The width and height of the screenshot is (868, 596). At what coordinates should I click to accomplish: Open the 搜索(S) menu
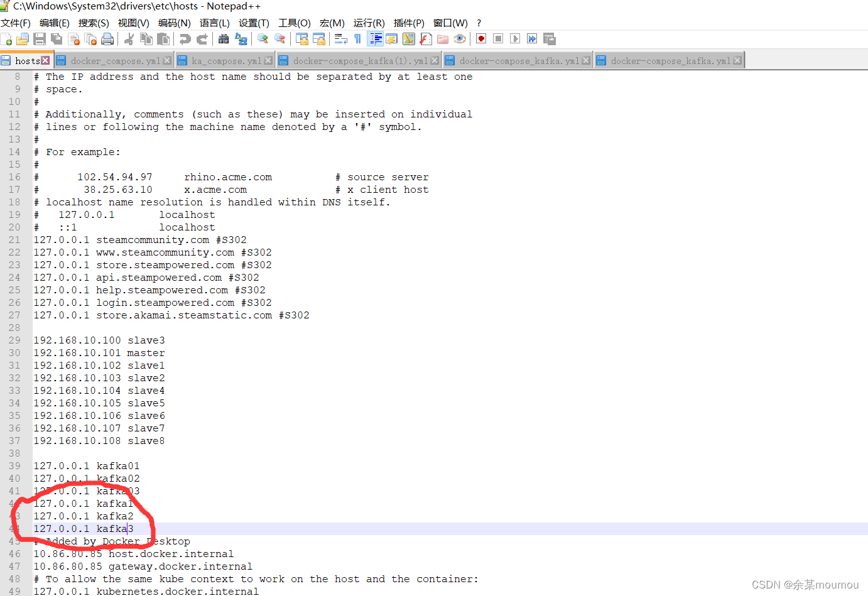click(x=94, y=23)
